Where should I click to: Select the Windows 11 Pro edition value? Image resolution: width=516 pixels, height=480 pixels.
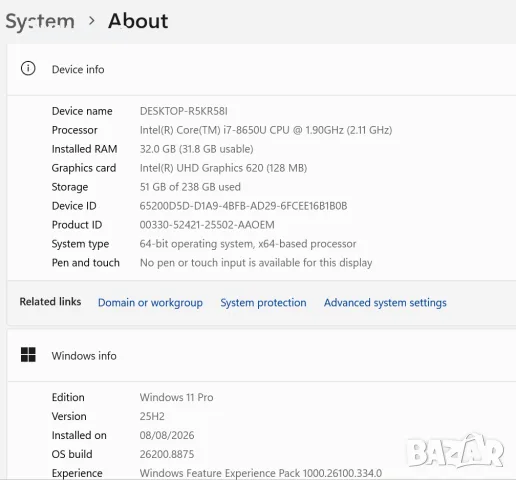176,397
